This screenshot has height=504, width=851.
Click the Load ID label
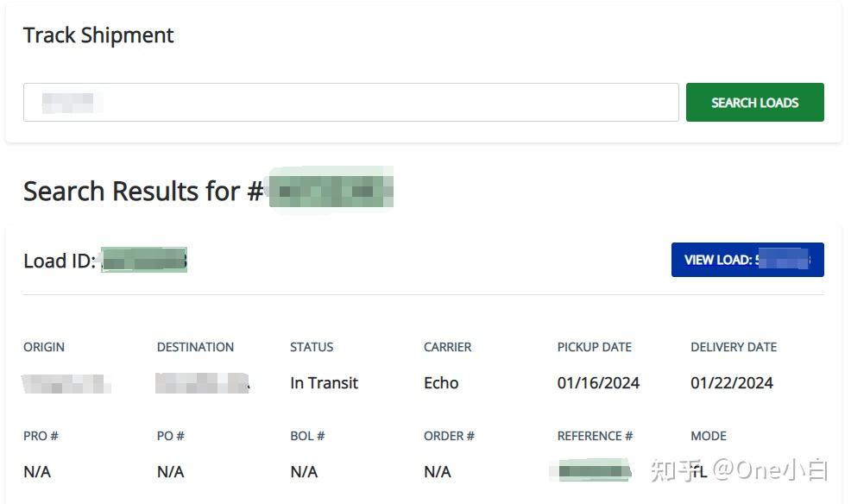[x=59, y=261]
